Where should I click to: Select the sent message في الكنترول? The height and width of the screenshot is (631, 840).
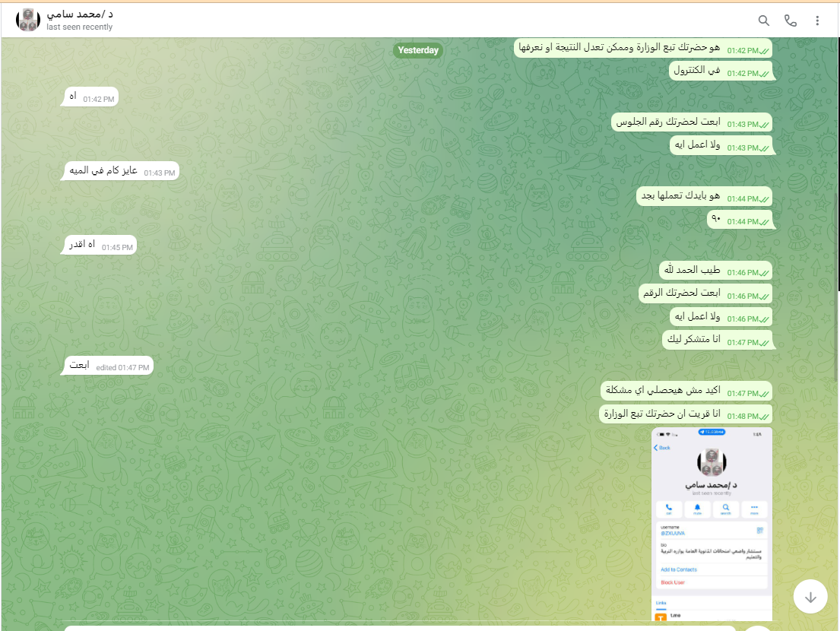[x=721, y=71]
